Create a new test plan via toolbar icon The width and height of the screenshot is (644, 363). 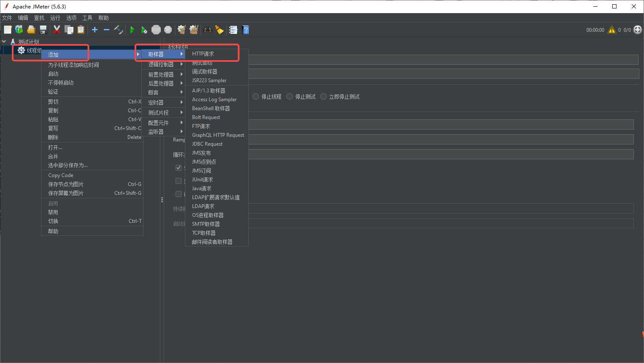click(x=8, y=30)
